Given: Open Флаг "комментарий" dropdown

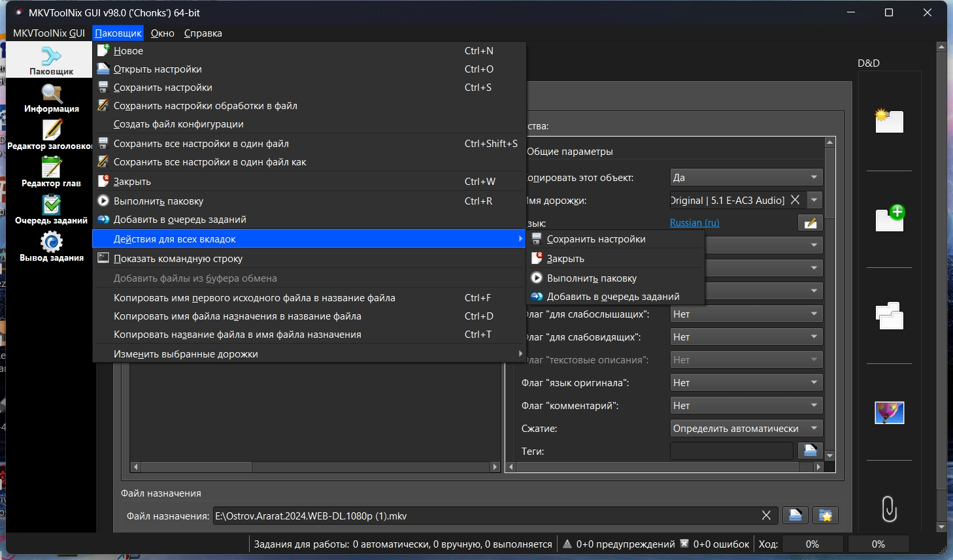Looking at the screenshot, I should (746, 406).
